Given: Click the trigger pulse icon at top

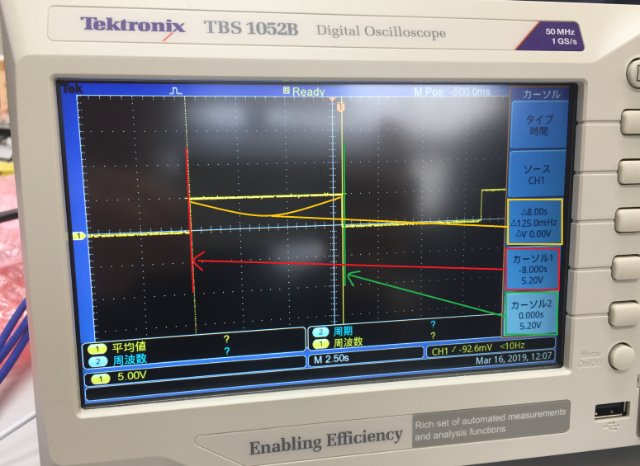Looking at the screenshot, I should 176,91.
